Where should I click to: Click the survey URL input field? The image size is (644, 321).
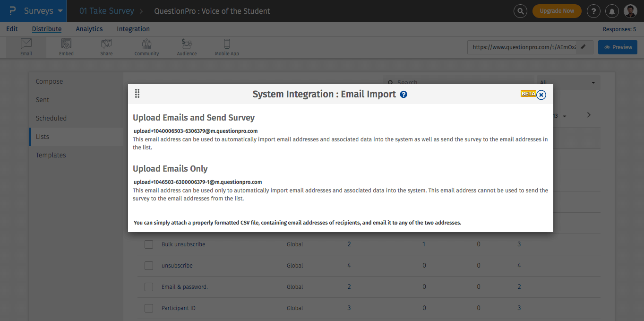point(520,47)
